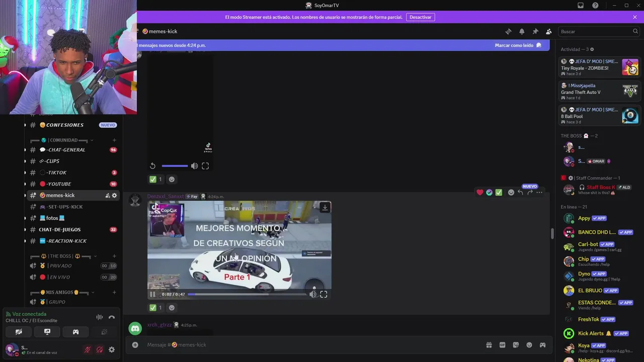Enter fullscreen on the CREATIVOS video

[x=324, y=294]
